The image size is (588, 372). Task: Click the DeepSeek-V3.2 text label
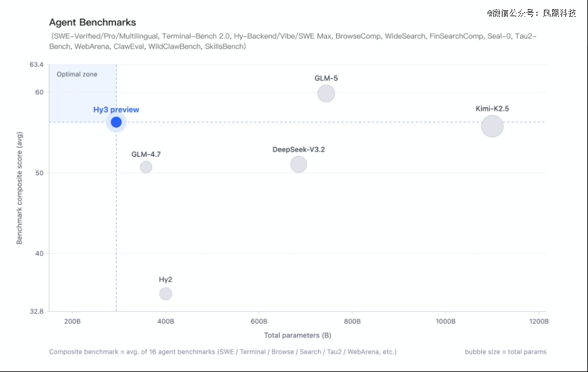tap(299, 150)
